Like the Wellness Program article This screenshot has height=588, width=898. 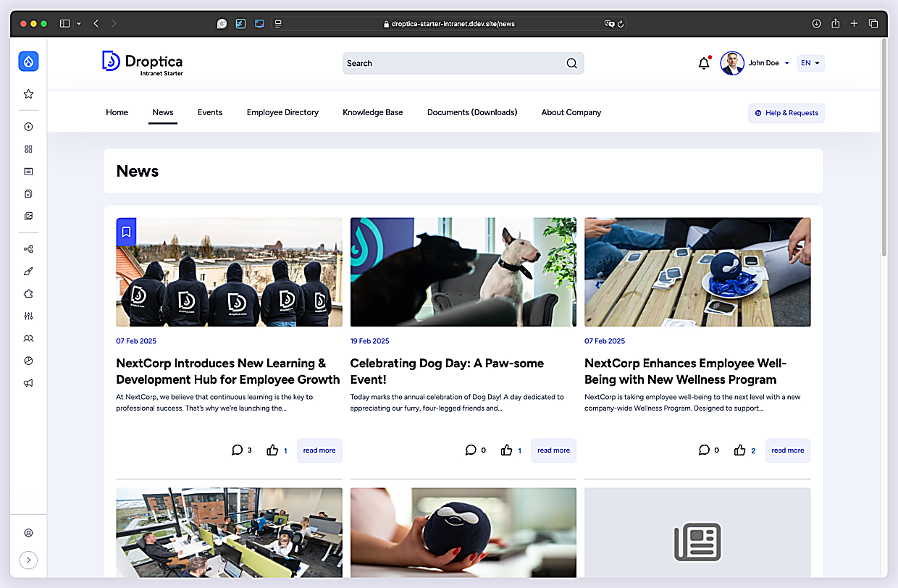click(739, 450)
